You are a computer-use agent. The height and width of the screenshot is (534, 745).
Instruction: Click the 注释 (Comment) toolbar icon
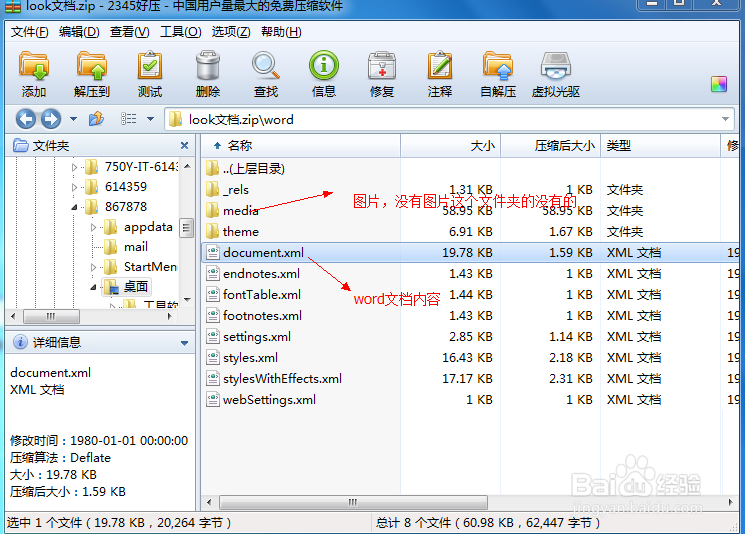(440, 67)
